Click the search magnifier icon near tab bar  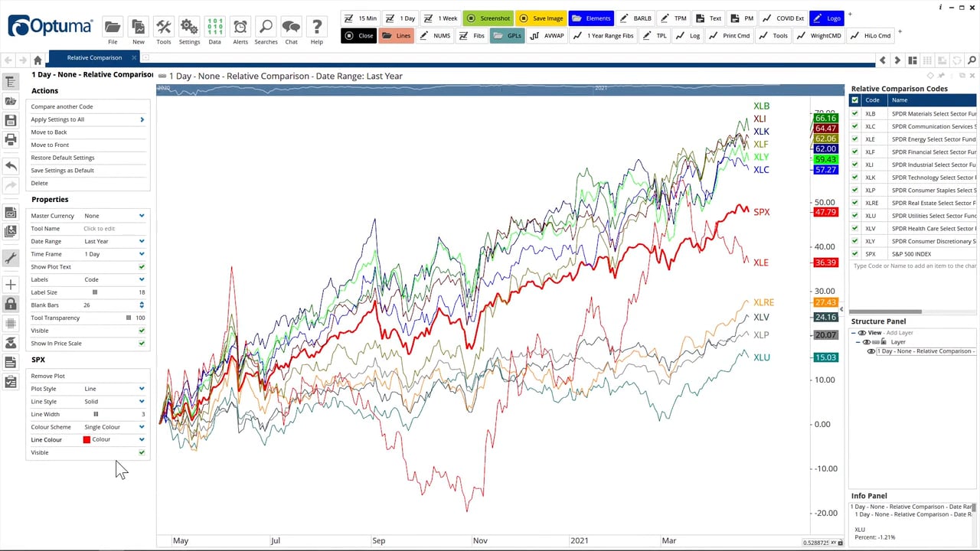972,60
